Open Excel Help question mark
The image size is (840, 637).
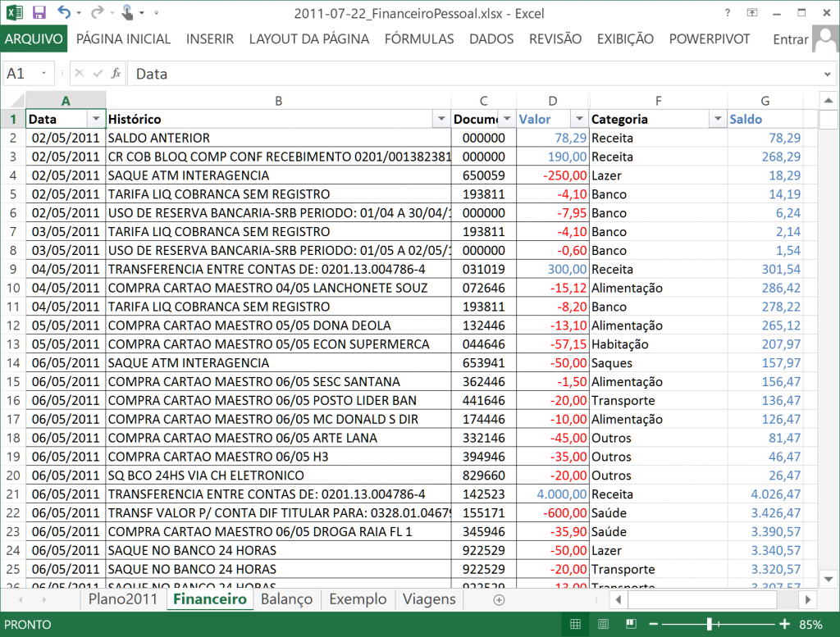727,13
